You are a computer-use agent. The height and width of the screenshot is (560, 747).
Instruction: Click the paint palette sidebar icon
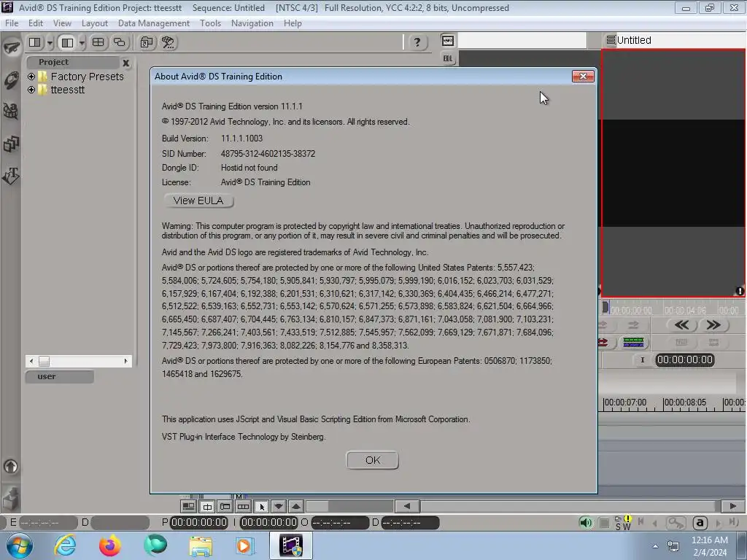11,80
